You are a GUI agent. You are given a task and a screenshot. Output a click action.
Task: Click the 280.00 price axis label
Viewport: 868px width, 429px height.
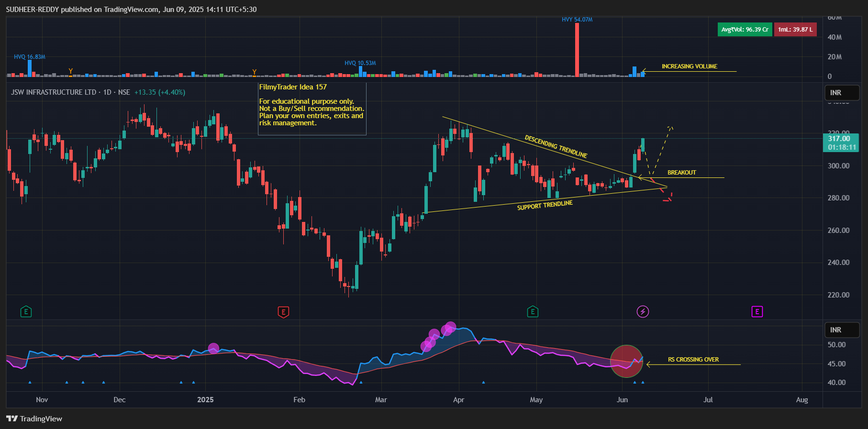coord(838,198)
